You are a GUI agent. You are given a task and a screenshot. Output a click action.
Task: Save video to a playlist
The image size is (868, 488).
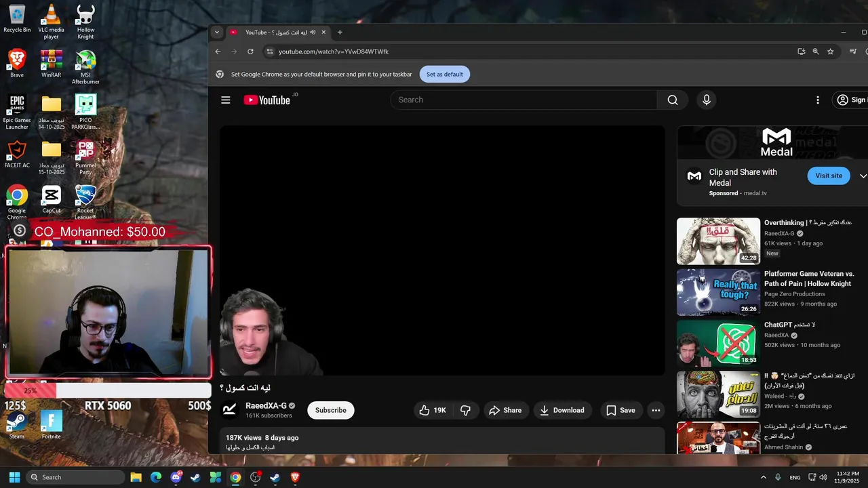click(x=620, y=410)
